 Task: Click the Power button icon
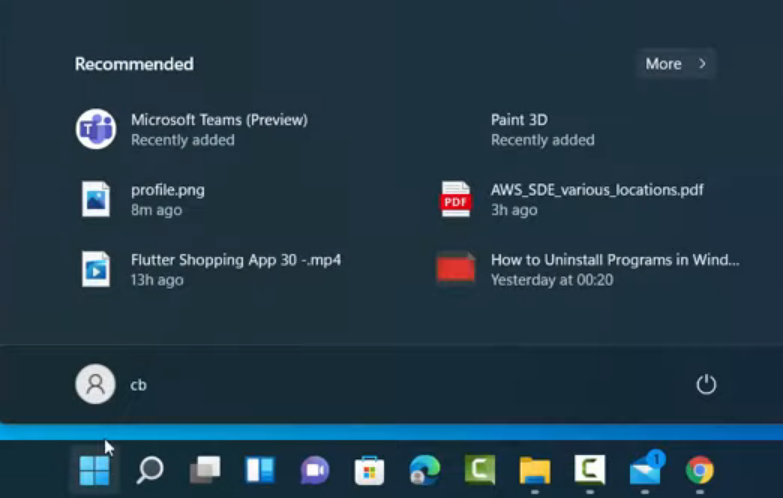point(706,385)
